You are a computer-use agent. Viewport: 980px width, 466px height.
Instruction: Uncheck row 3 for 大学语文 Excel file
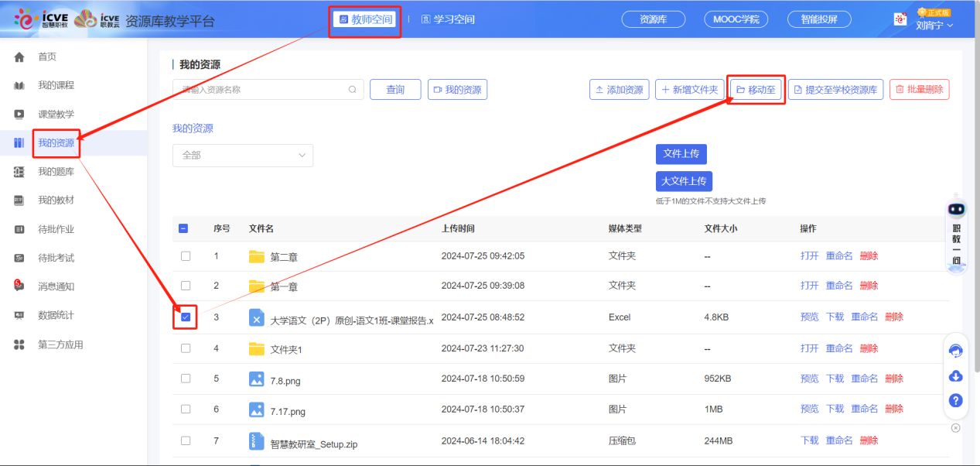tap(185, 316)
